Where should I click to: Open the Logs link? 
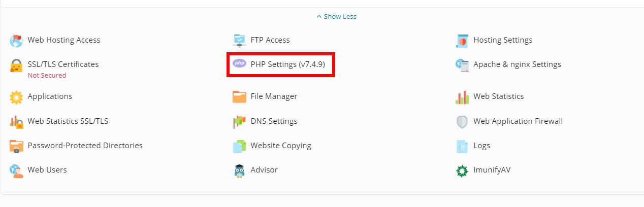click(x=482, y=146)
